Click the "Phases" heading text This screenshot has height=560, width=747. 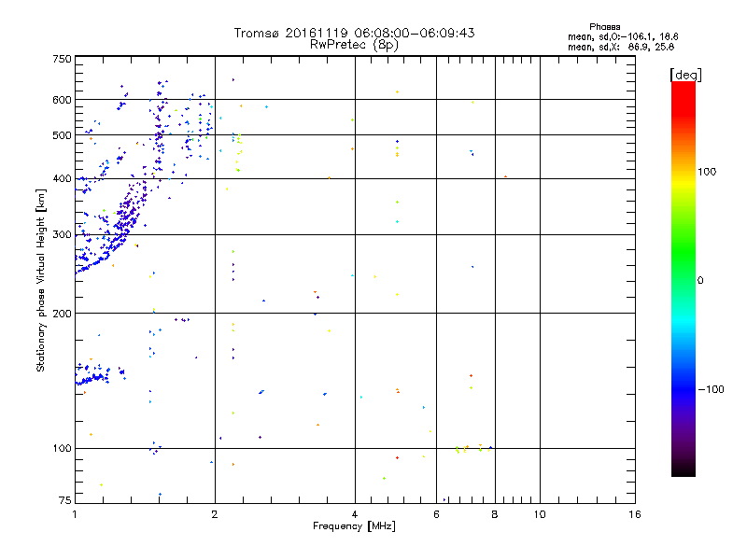coord(604,27)
